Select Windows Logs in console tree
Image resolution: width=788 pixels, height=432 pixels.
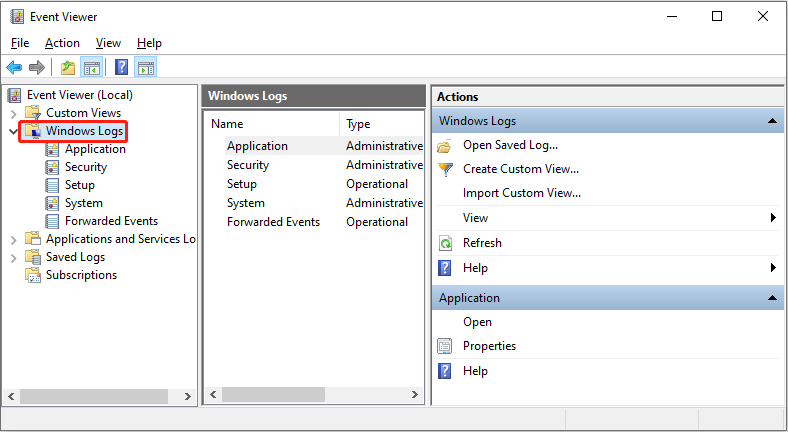tap(84, 131)
